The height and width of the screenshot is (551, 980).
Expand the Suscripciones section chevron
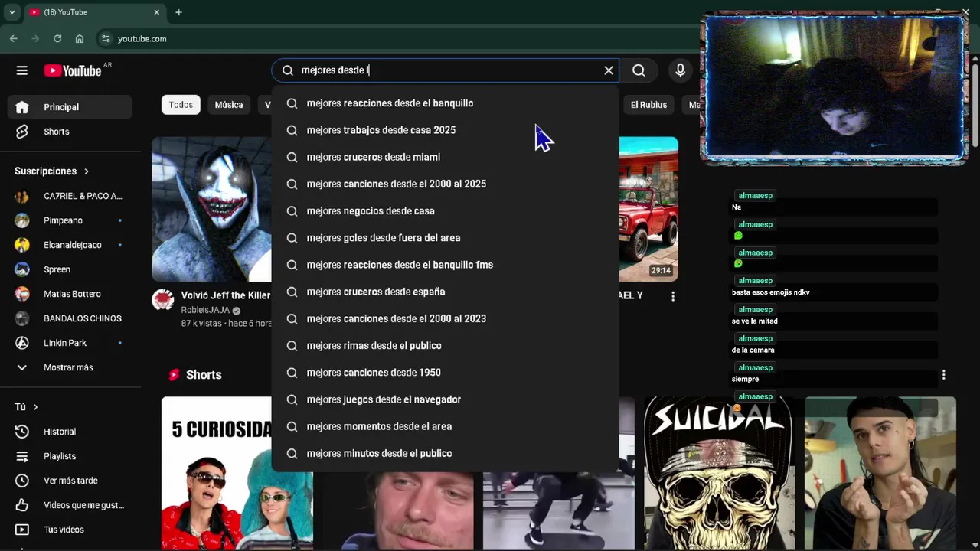pos(87,171)
